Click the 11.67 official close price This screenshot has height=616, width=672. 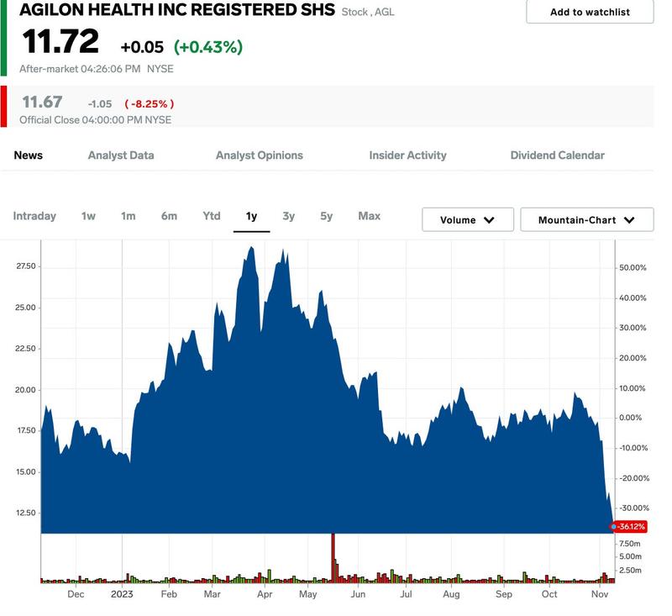(x=42, y=102)
